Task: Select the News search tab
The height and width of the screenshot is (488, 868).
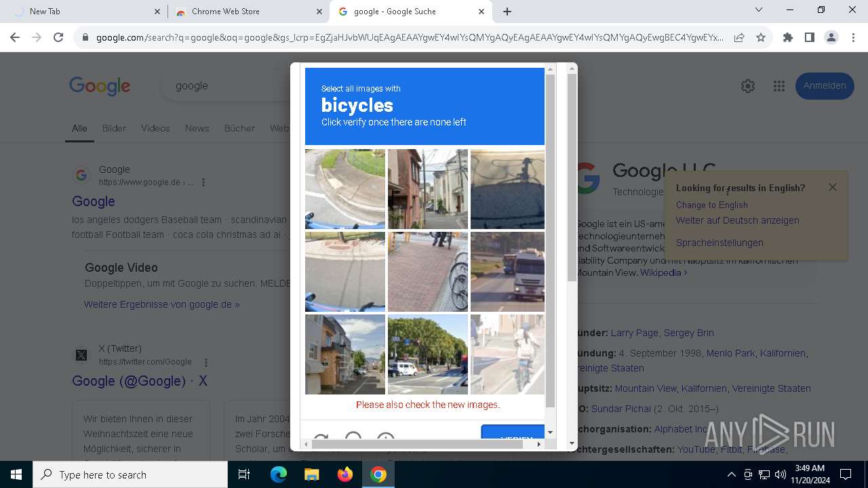Action: [x=197, y=128]
